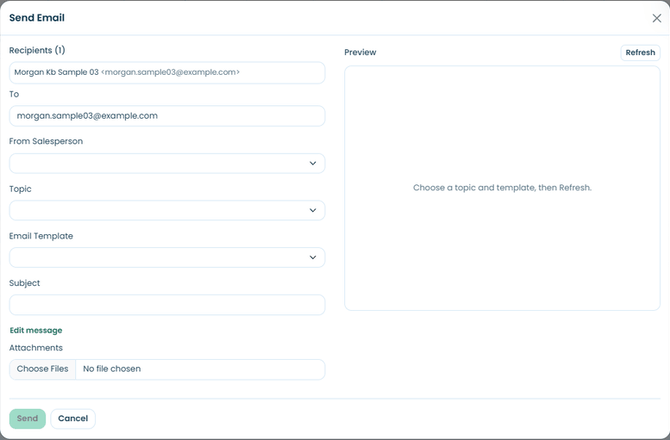
Task: Click the Subject label
Action: click(x=24, y=283)
